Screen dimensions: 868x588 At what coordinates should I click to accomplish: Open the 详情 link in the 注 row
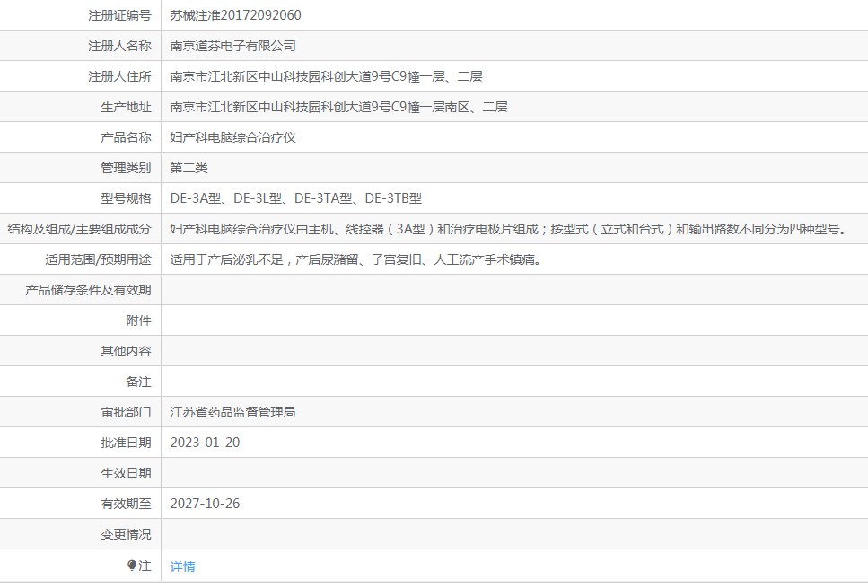pos(183,566)
